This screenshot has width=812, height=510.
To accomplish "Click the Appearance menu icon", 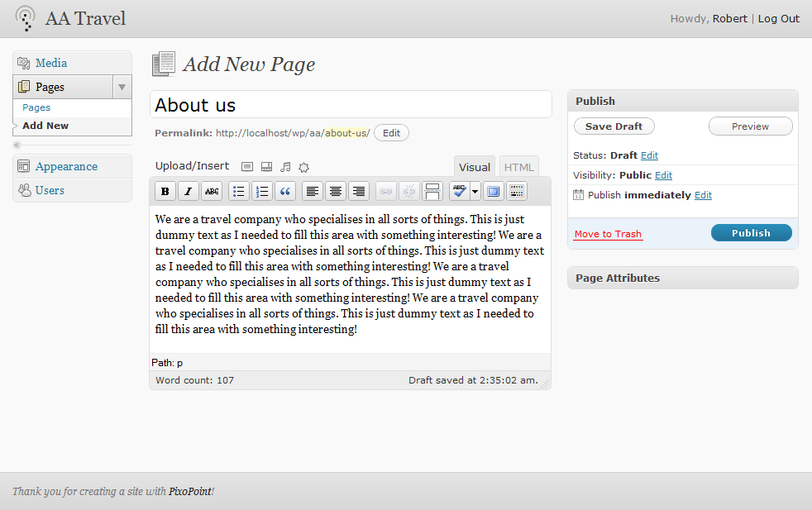I will coord(24,166).
